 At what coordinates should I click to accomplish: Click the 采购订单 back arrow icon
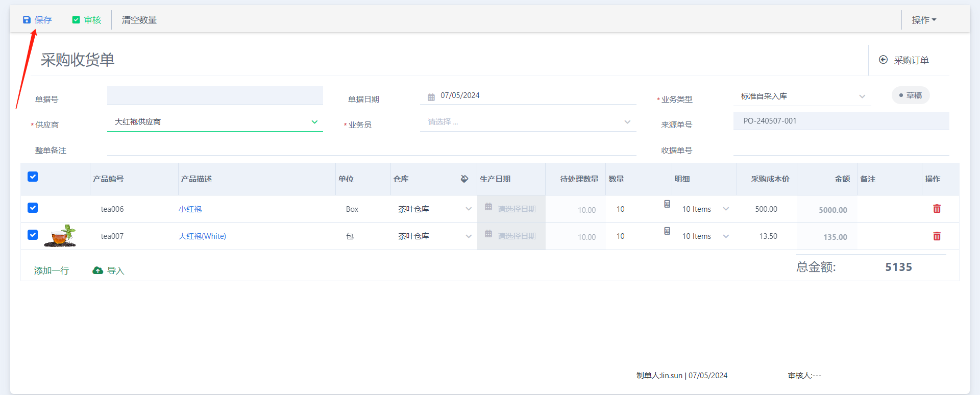(883, 60)
